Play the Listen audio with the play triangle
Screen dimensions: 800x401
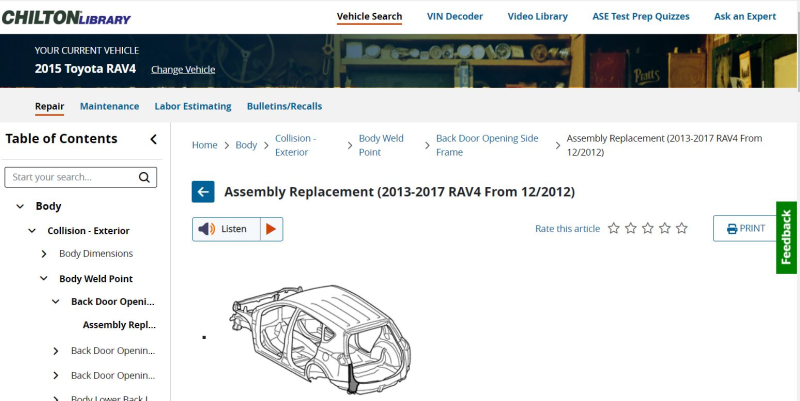coord(271,229)
